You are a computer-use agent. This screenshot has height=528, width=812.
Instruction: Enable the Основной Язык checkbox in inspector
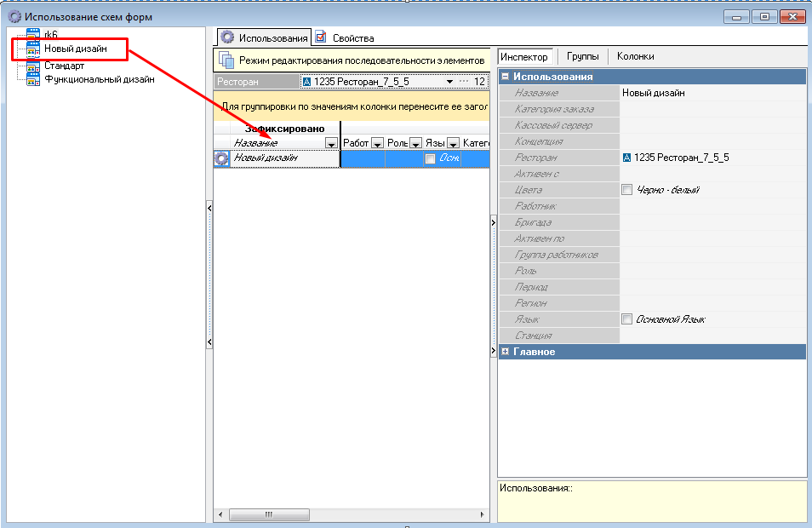click(x=627, y=319)
